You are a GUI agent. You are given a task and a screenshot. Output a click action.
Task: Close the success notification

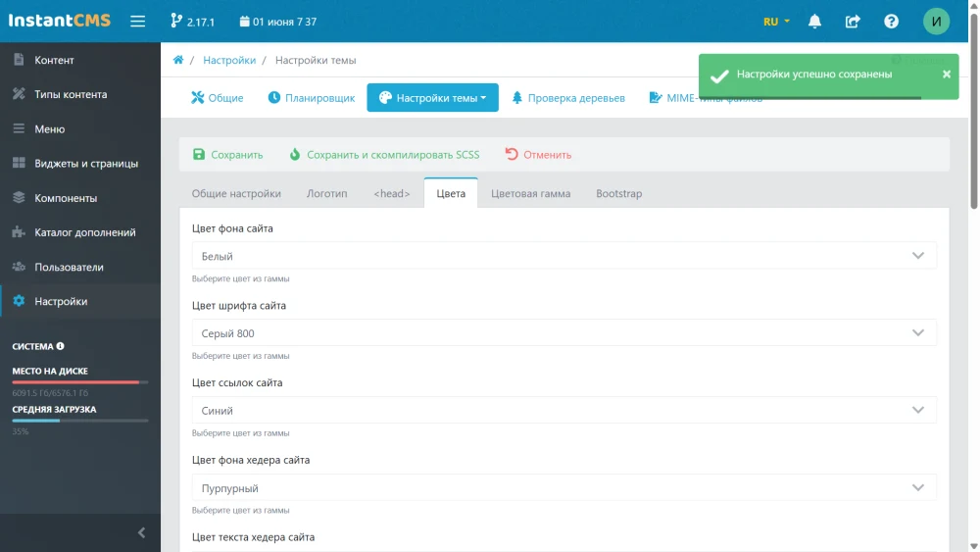[947, 74]
